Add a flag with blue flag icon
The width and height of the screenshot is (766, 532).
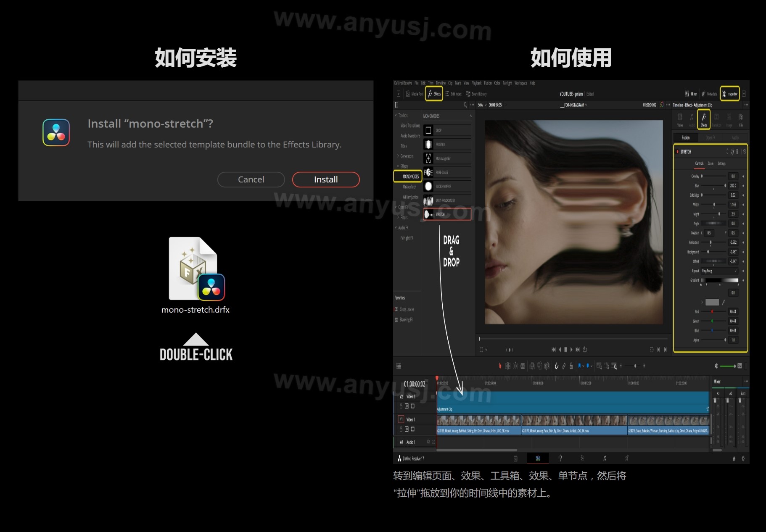click(x=579, y=366)
